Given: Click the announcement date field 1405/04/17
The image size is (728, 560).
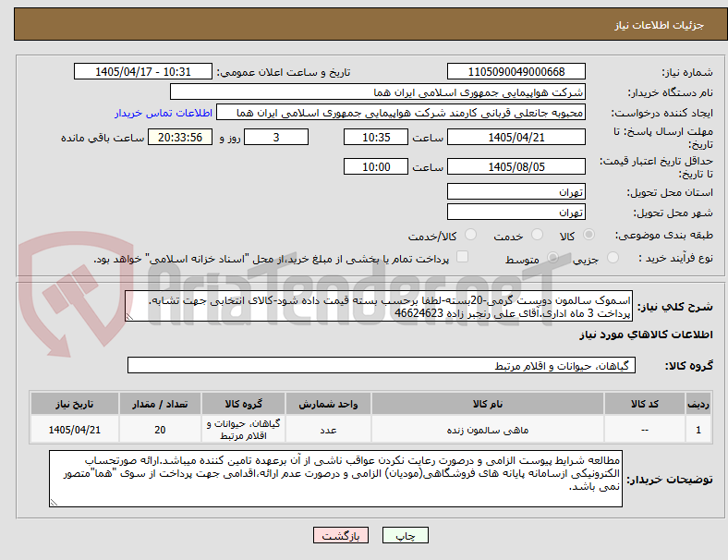Looking at the screenshot, I should 143,71.
